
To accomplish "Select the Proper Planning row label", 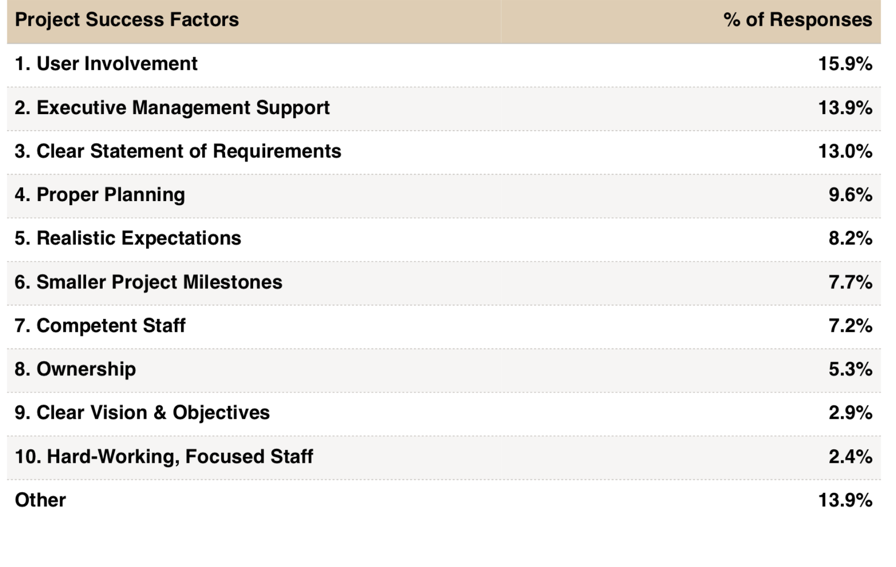I will pyautogui.click(x=100, y=195).
